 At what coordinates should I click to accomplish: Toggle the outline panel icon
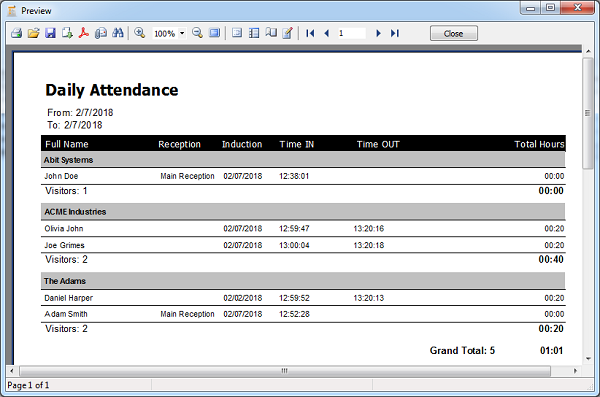[237, 33]
